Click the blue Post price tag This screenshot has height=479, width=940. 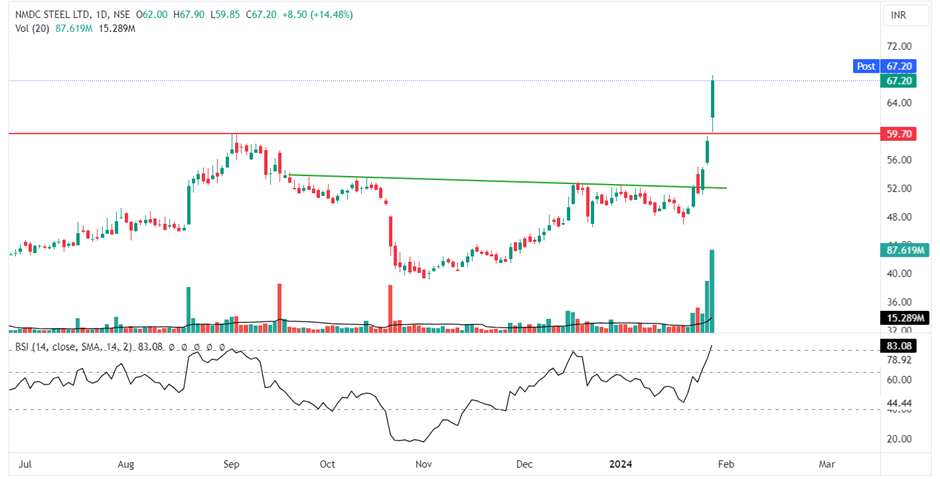click(x=865, y=66)
